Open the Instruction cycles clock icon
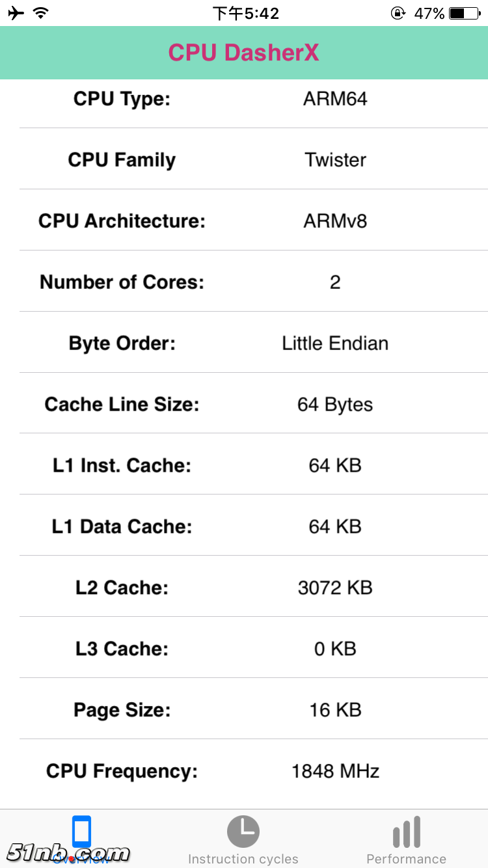Image resolution: width=488 pixels, height=868 pixels. click(243, 832)
